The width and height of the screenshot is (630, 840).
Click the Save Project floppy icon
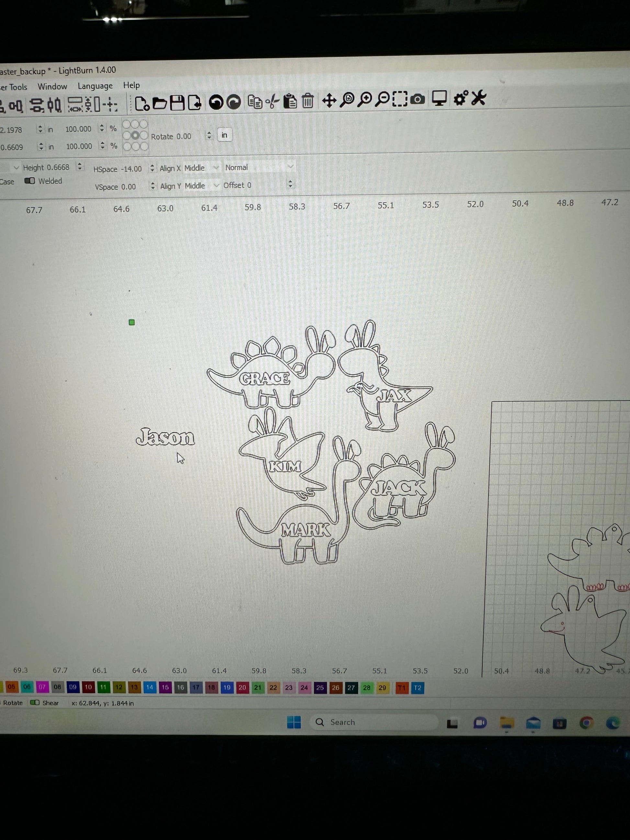177,103
